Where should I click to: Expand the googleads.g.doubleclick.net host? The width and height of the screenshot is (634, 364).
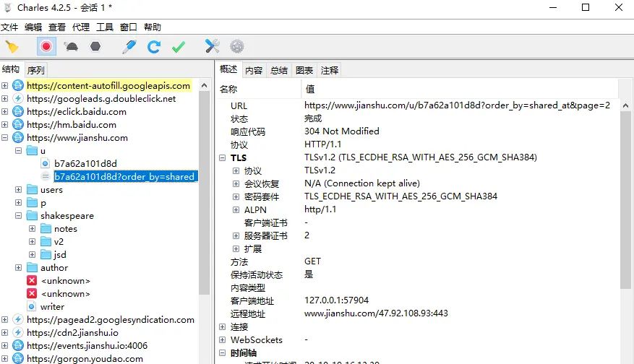pos(5,98)
